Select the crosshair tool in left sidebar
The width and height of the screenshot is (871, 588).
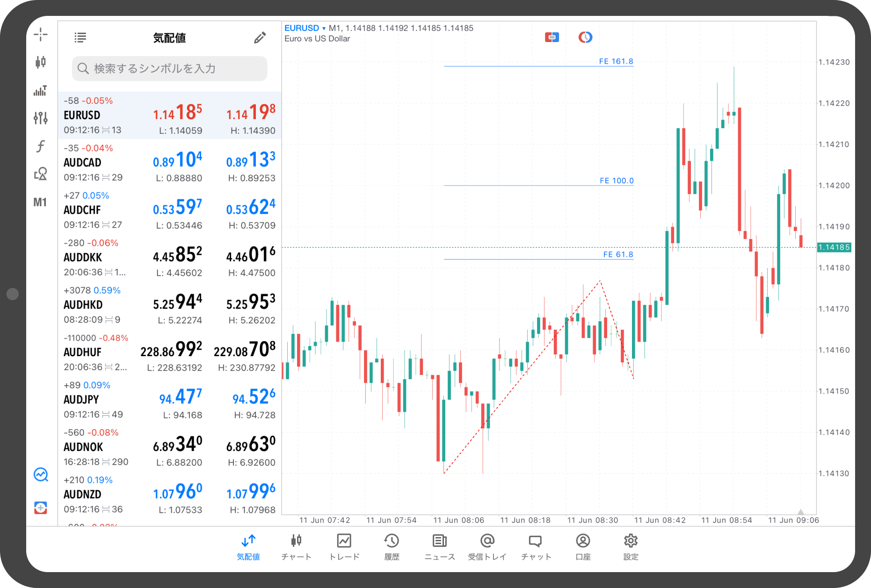pyautogui.click(x=41, y=34)
